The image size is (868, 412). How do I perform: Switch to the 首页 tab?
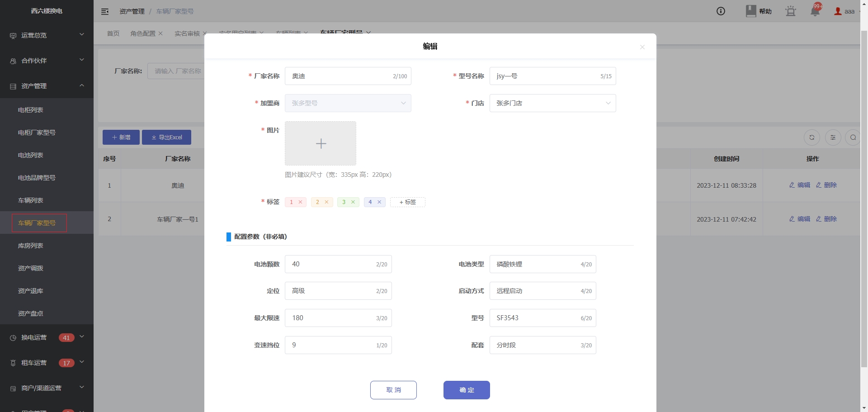(x=113, y=33)
